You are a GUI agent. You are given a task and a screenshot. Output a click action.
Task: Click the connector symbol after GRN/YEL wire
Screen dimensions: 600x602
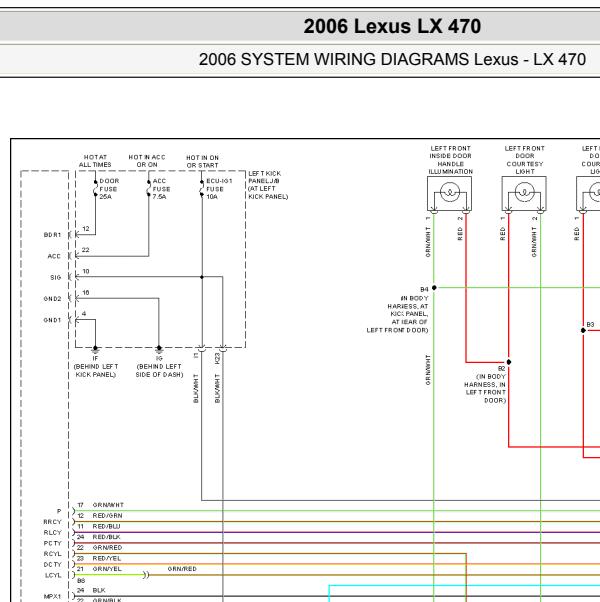pyautogui.click(x=145, y=575)
